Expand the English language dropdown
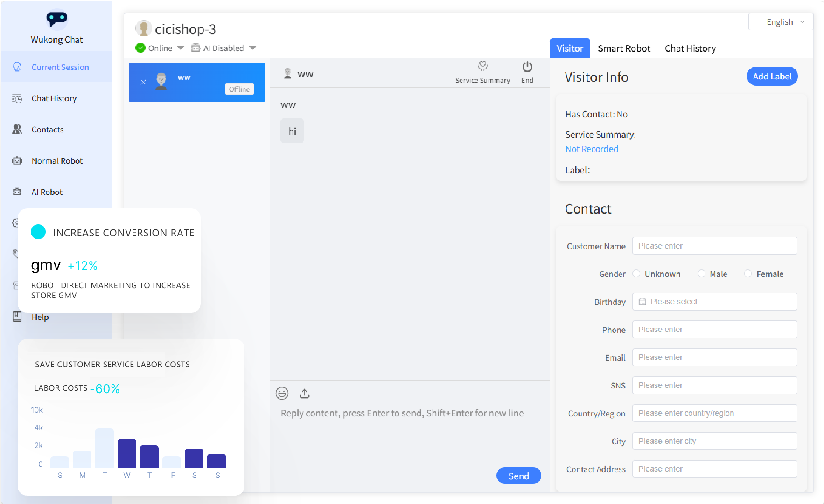The height and width of the screenshot is (504, 824). click(781, 21)
